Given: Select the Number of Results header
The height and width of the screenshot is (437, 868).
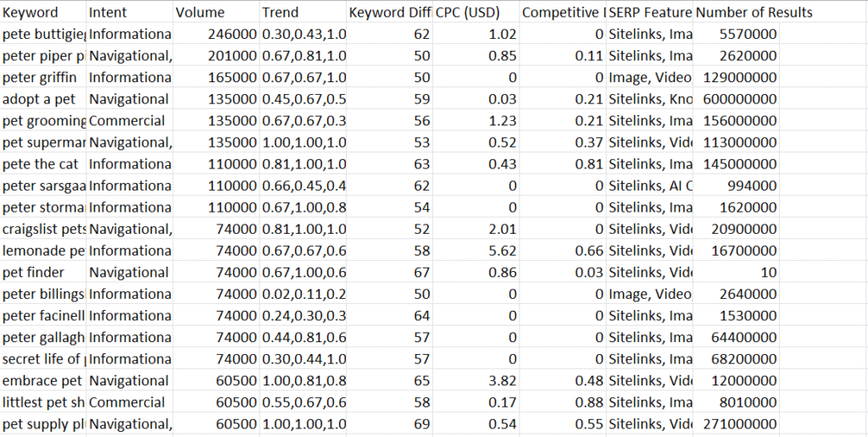Looking at the screenshot, I should pos(736,13).
